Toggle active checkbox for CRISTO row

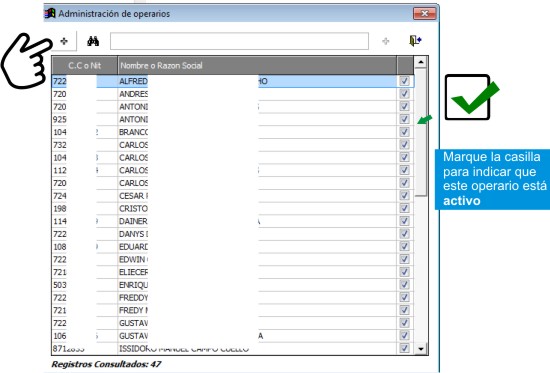point(404,208)
